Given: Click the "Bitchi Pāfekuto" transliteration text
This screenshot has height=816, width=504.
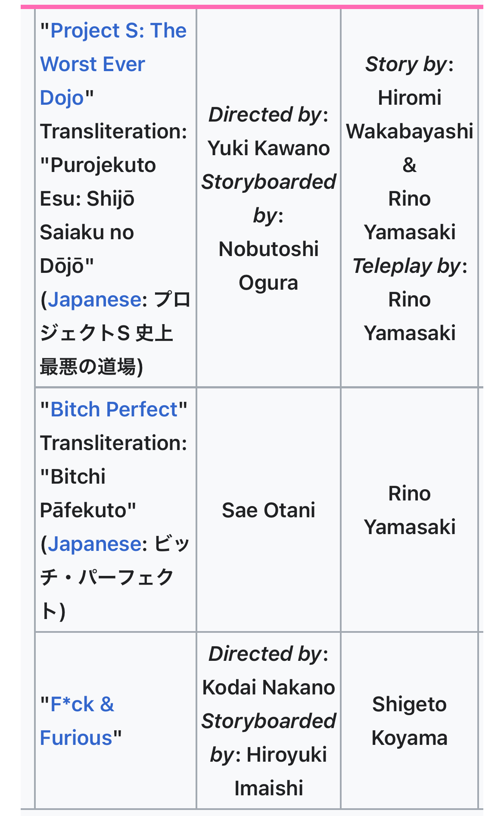Looking at the screenshot, I should point(88,493).
